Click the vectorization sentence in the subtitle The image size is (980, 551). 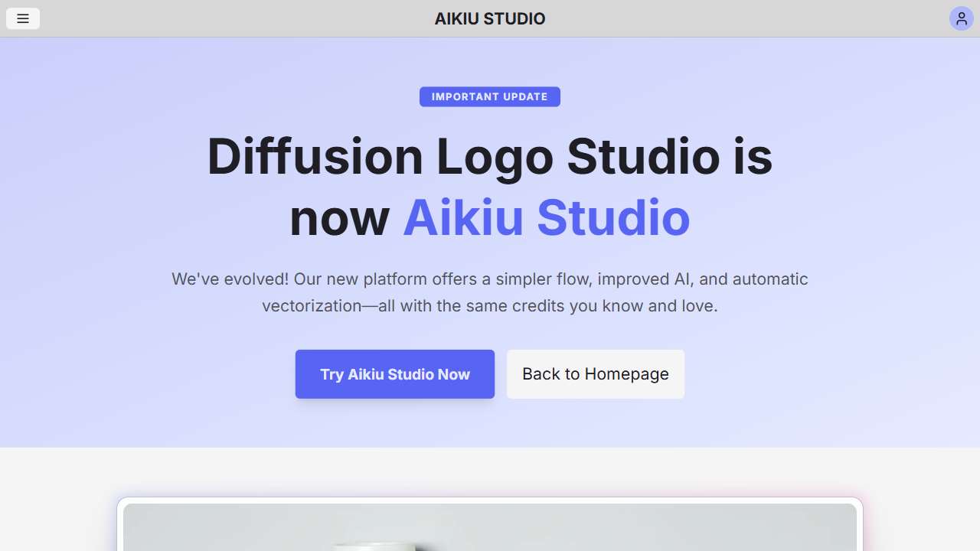pos(490,306)
